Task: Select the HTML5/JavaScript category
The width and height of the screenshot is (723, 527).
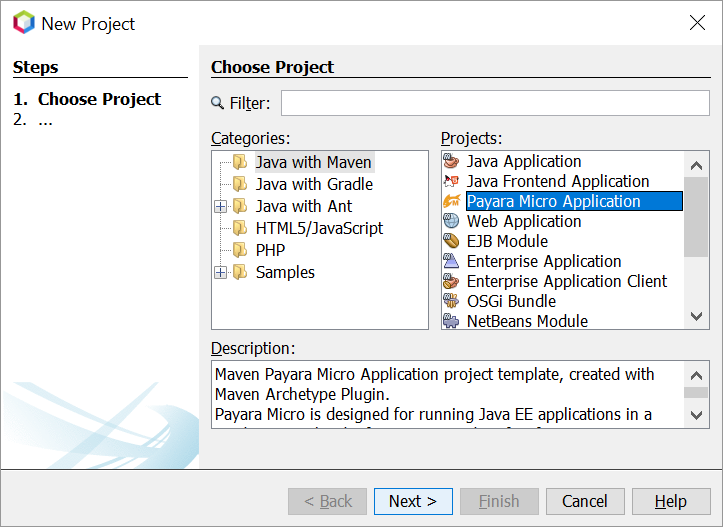Action: 319,229
